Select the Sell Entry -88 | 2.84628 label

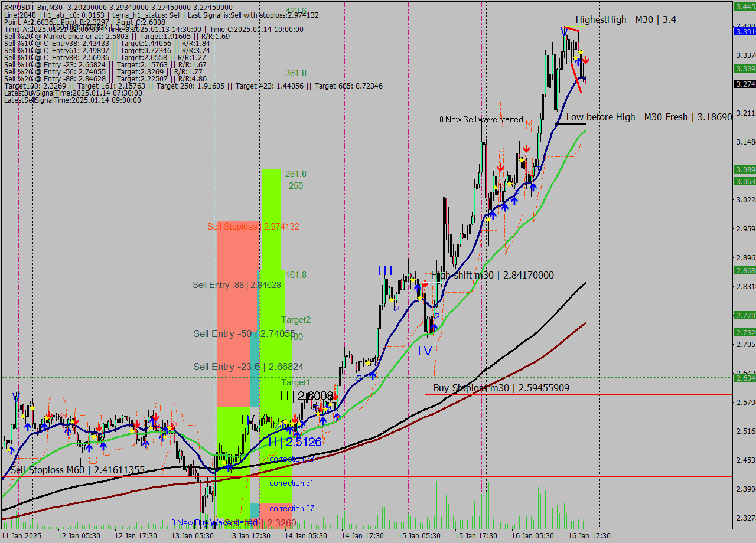tap(237, 285)
